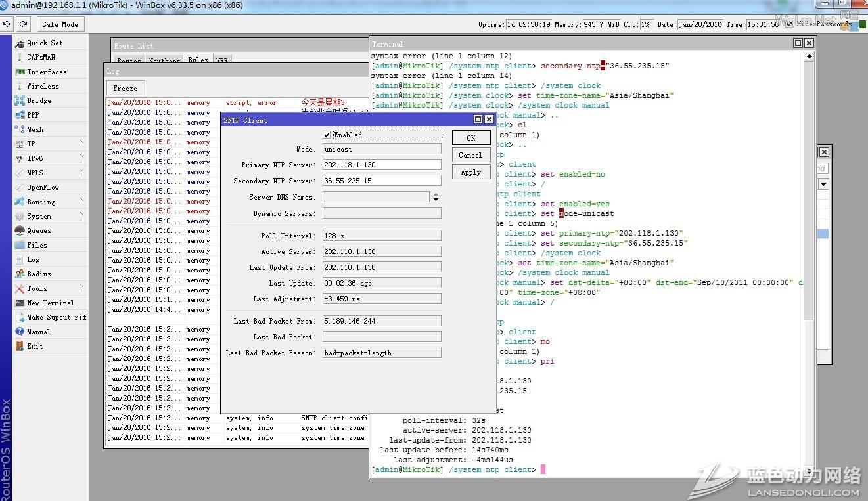
Task: Open Queues from the sidebar
Action: [38, 230]
